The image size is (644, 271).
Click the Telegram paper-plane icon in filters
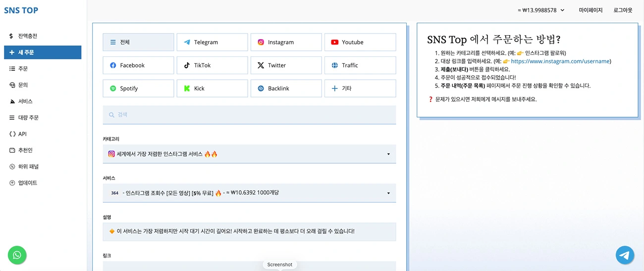click(187, 42)
